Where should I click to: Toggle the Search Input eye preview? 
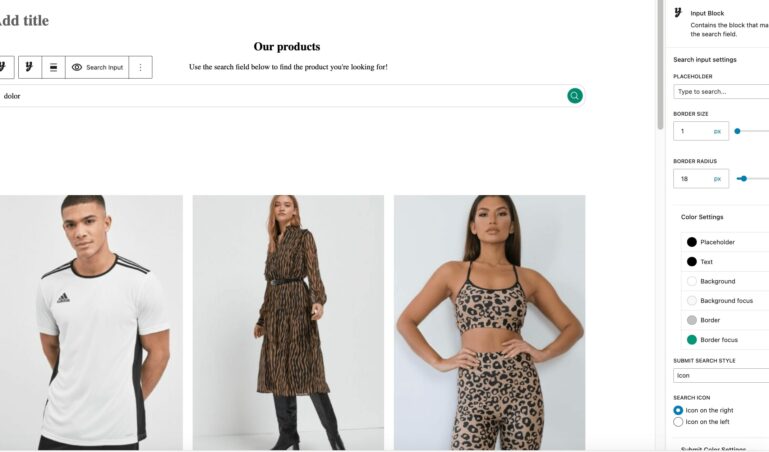[x=77, y=67]
